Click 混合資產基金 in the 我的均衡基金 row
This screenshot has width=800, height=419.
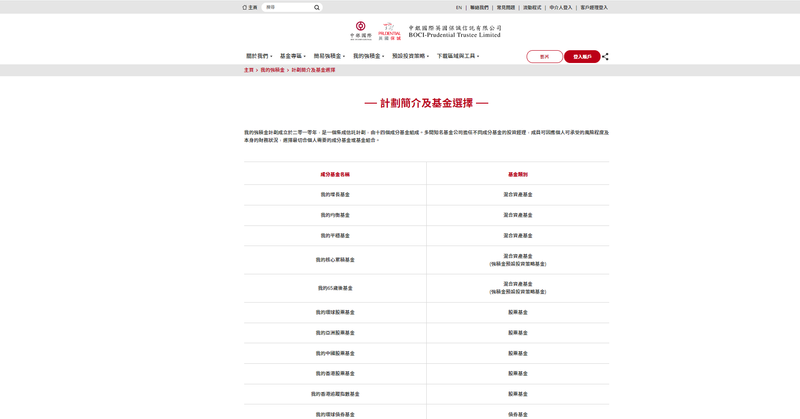518,215
